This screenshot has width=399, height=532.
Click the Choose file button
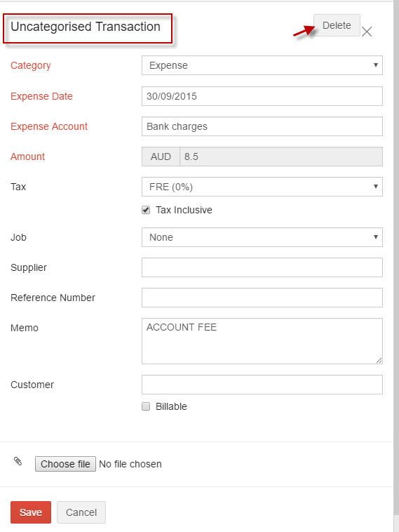click(x=65, y=464)
